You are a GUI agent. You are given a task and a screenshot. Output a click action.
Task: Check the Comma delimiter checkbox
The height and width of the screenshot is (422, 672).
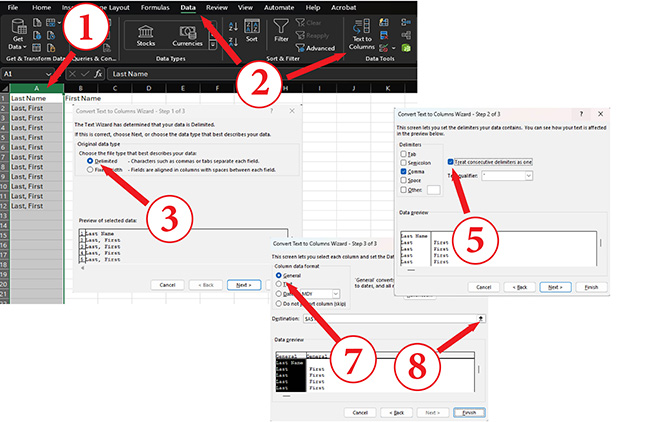point(404,171)
